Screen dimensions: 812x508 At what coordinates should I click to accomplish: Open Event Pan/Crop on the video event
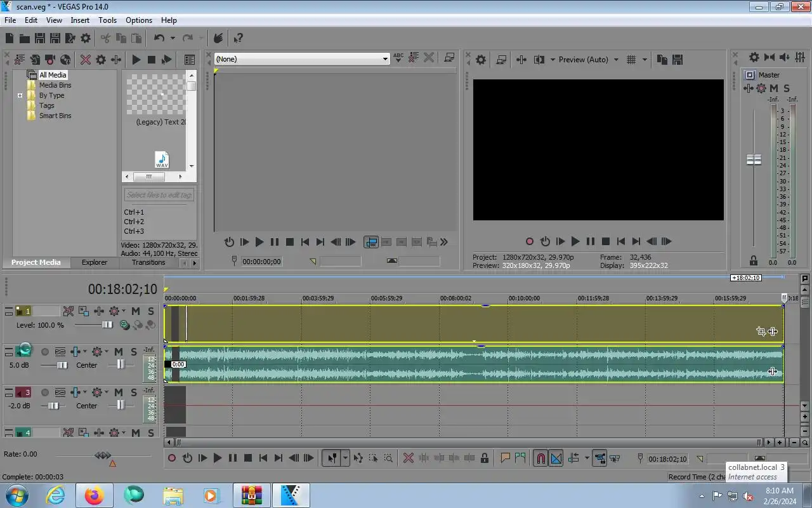761,331
